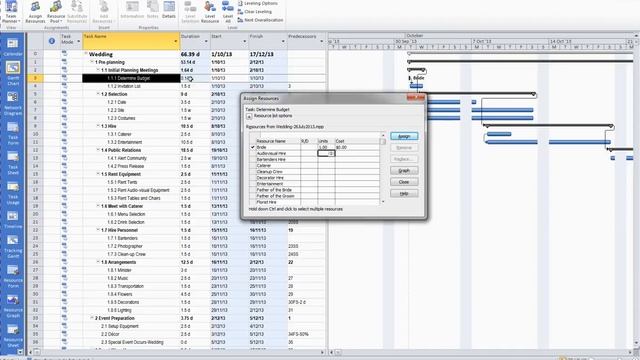Select the Caterer resource row
This screenshot has height=360, width=640.
pyautogui.click(x=314, y=166)
